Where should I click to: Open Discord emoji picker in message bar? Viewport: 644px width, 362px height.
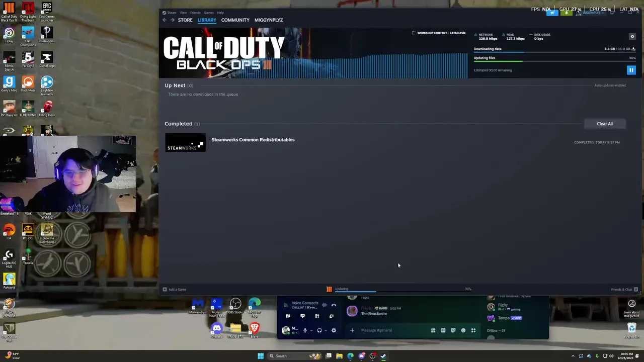tap(463, 330)
